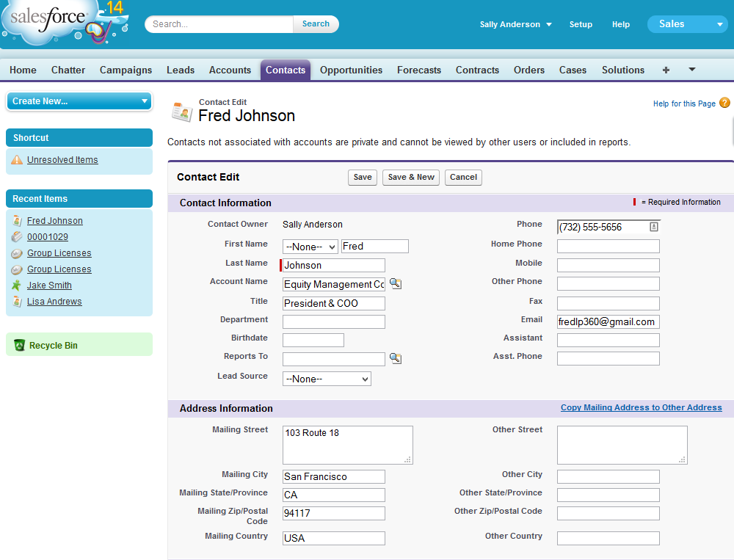Select the Contacts tab

[286, 70]
